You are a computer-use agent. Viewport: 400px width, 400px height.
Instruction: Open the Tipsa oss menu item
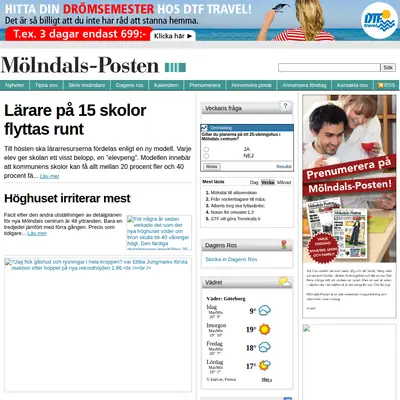tap(46, 85)
